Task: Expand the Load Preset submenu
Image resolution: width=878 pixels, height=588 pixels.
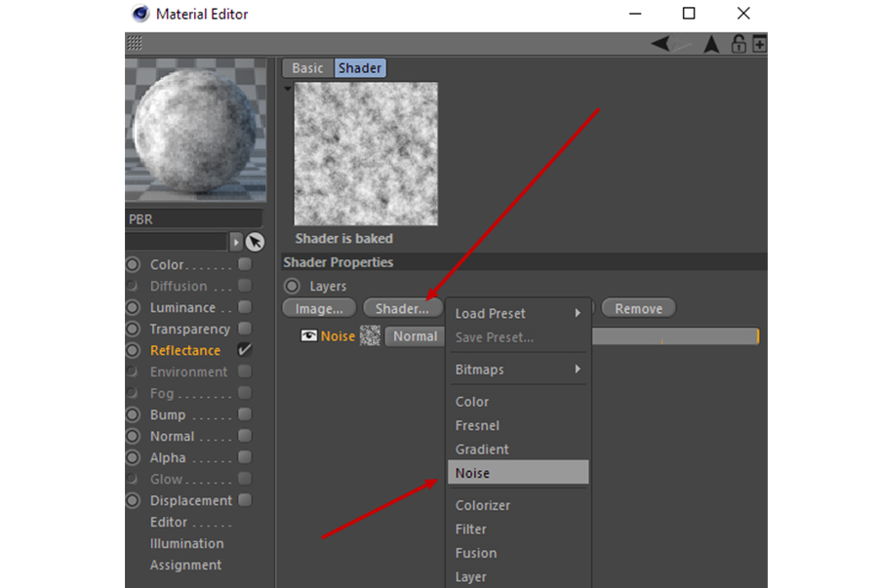Action: (518, 313)
